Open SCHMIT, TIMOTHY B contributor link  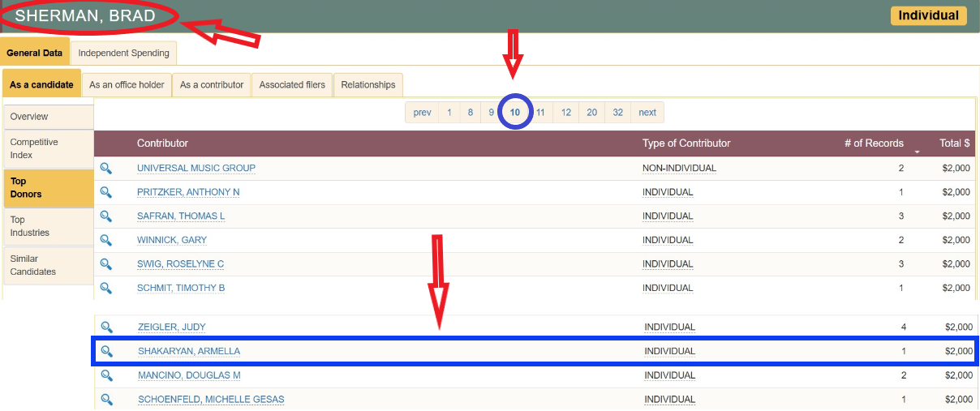[x=181, y=288]
